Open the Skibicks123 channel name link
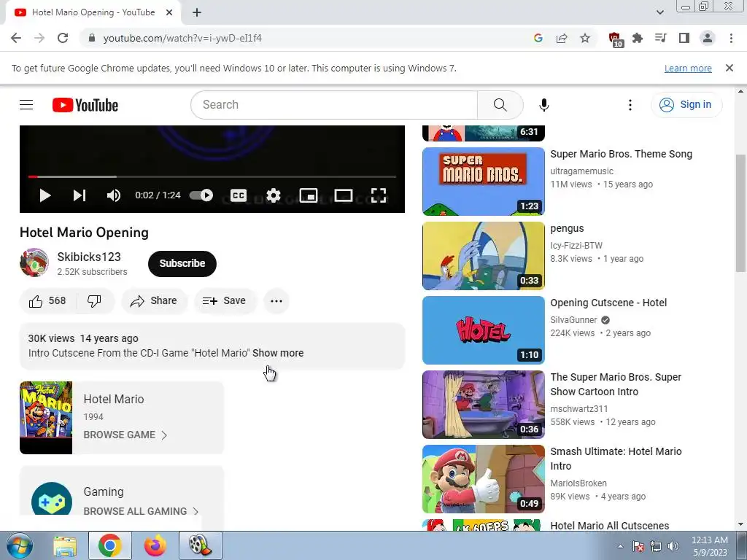The image size is (747, 560). click(89, 257)
